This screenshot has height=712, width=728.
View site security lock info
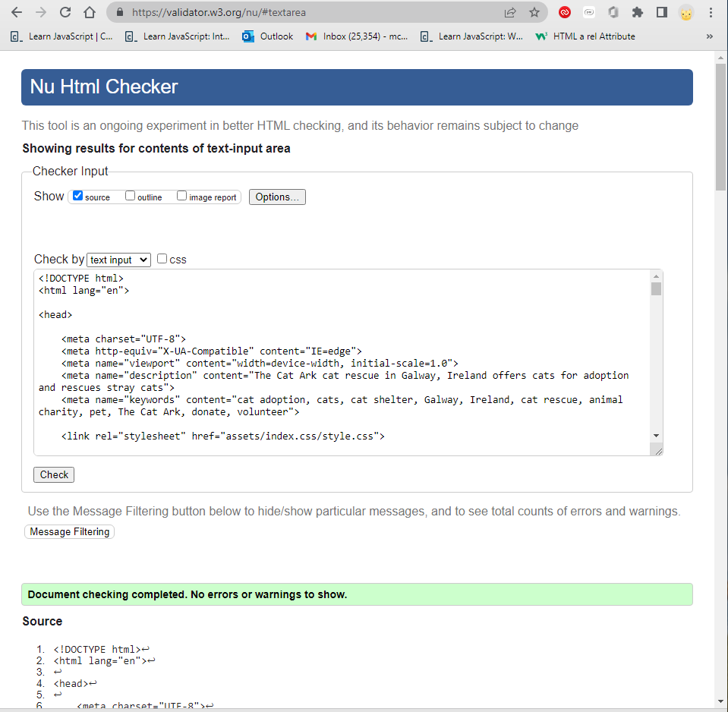click(119, 13)
